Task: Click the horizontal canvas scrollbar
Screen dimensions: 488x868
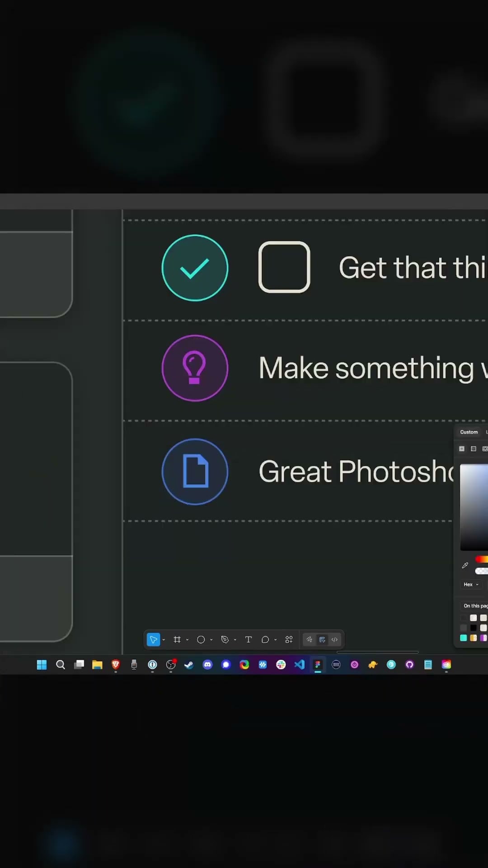Action: click(x=378, y=652)
